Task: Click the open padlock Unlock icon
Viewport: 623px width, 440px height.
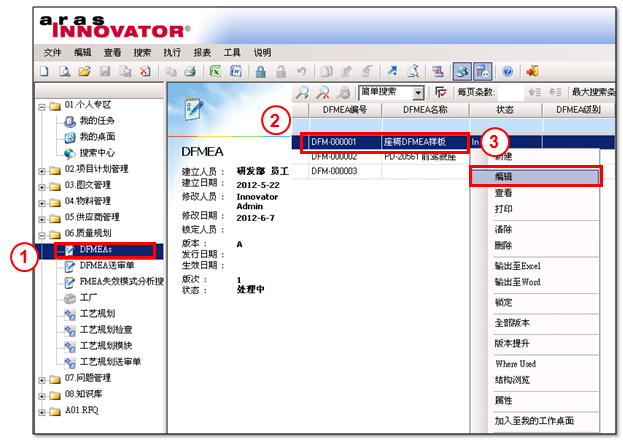Action: pos(281,72)
